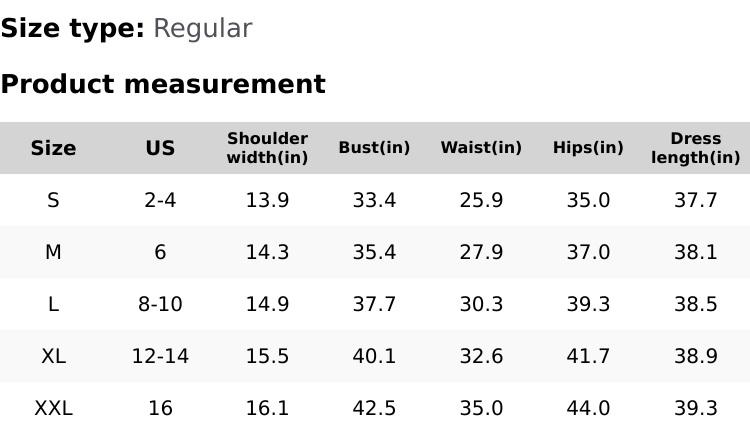This screenshot has height=434, width=750.
Task: Click the Bust(in) column header
Action: (374, 148)
